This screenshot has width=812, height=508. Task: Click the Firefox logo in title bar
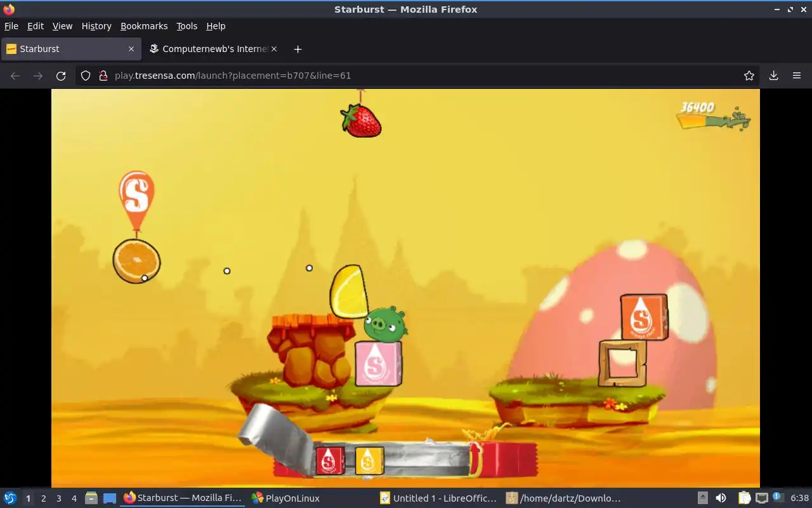tap(8, 9)
